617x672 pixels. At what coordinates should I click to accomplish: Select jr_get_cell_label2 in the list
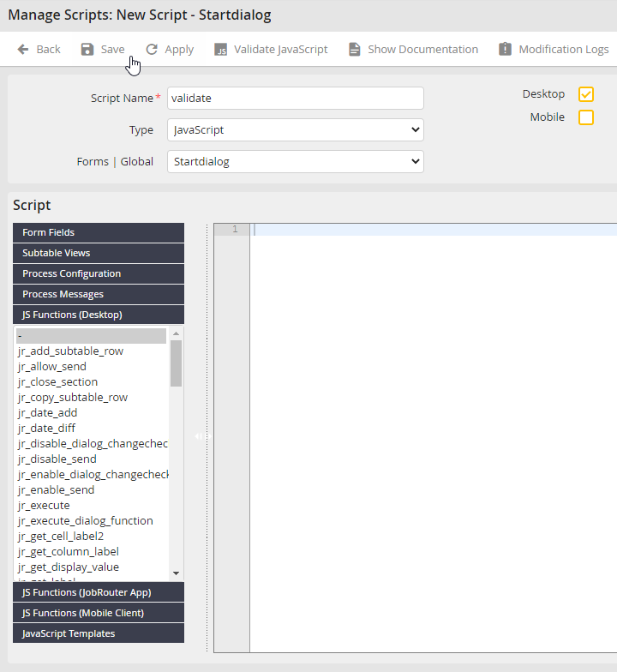[91, 537]
